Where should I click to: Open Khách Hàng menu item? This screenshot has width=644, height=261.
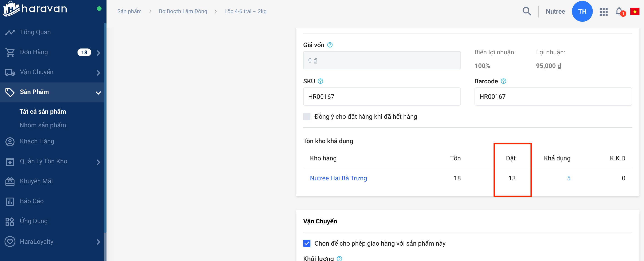tap(52, 142)
